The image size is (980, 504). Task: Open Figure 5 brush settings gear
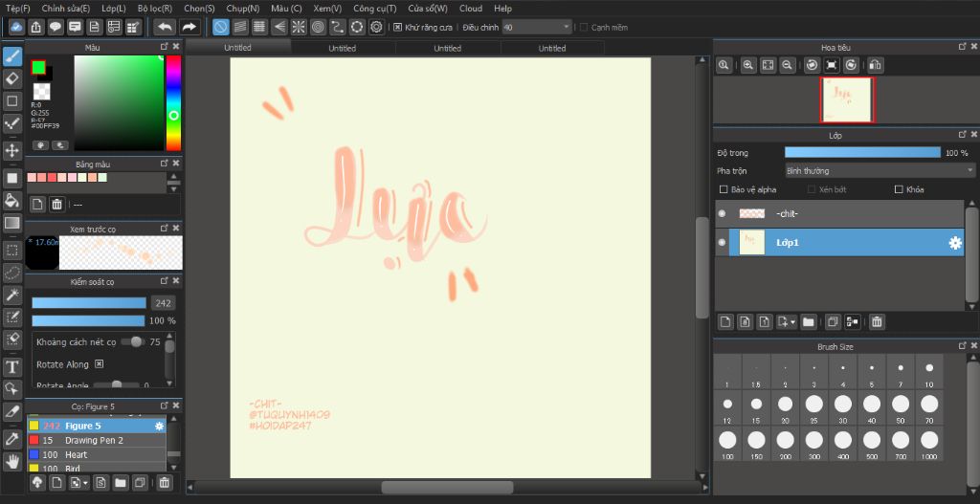coord(160,426)
